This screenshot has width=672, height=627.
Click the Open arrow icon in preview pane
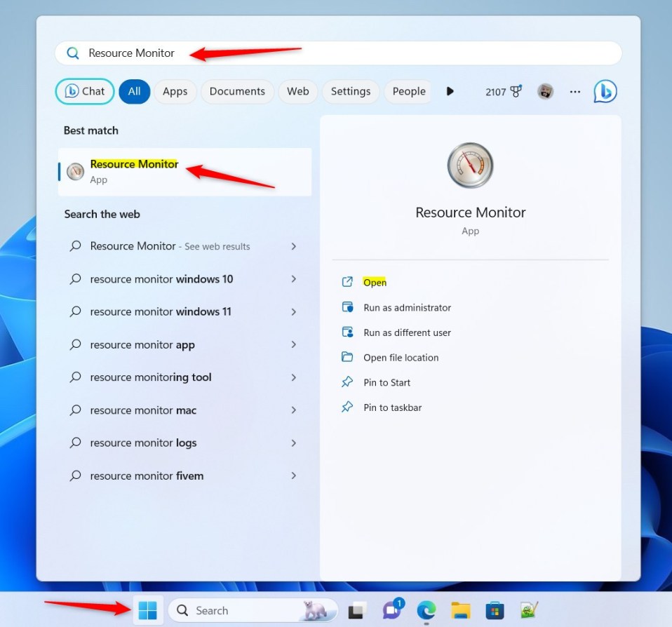tap(347, 281)
